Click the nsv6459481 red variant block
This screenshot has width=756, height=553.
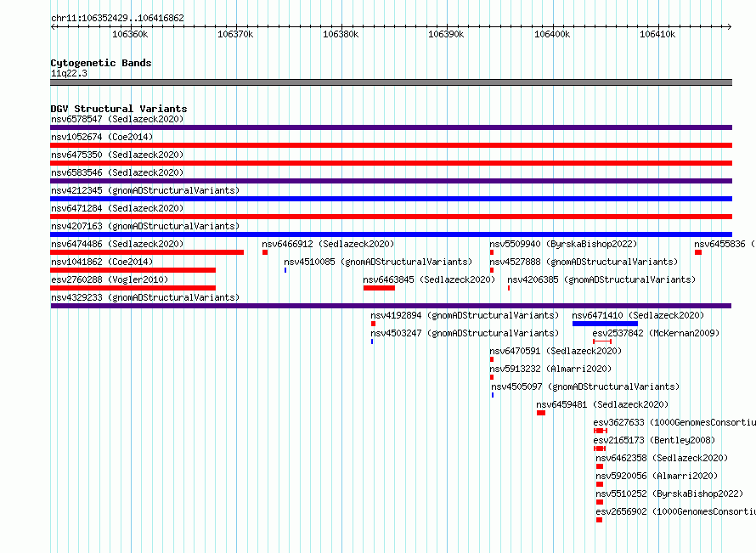click(x=541, y=413)
